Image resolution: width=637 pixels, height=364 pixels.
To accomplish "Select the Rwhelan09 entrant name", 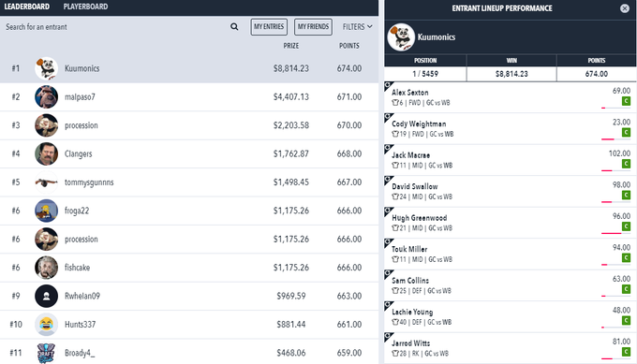I will click(82, 296).
